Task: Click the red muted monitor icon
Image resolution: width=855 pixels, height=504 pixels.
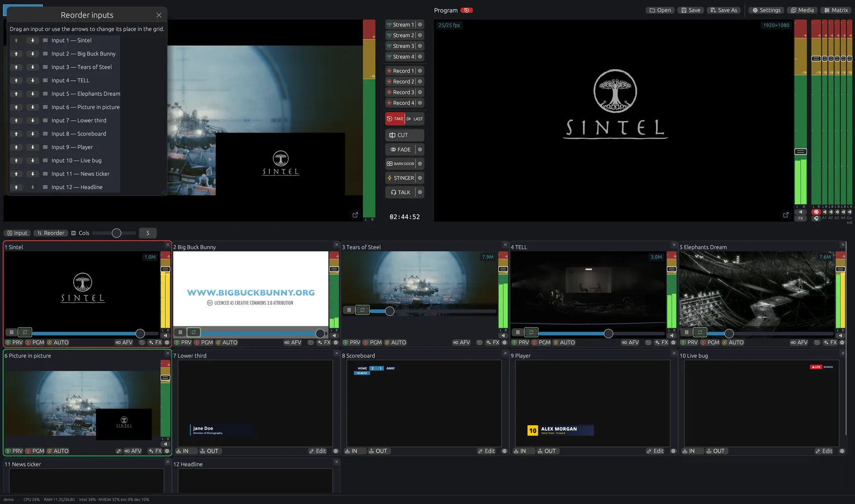Action: tap(817, 212)
